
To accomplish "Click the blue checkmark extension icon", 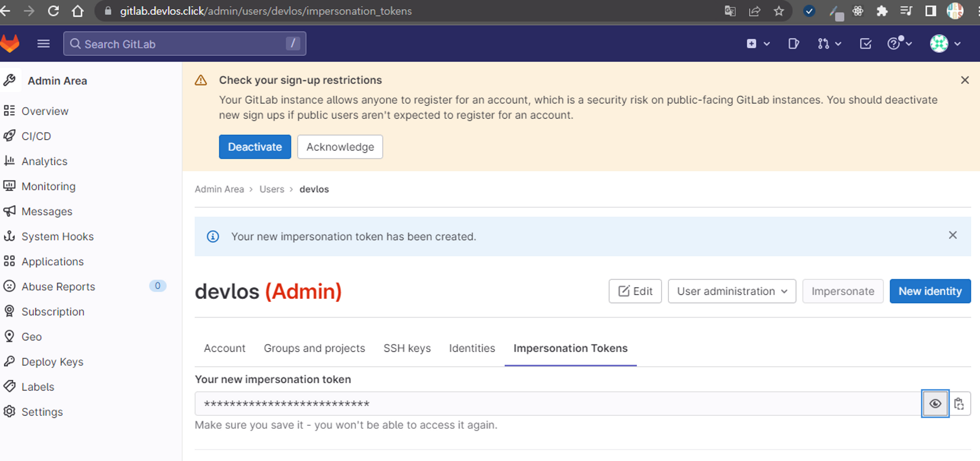I will pyautogui.click(x=809, y=11).
